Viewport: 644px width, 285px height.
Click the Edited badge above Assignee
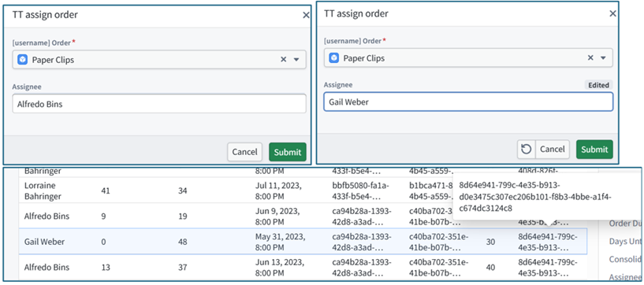click(598, 85)
